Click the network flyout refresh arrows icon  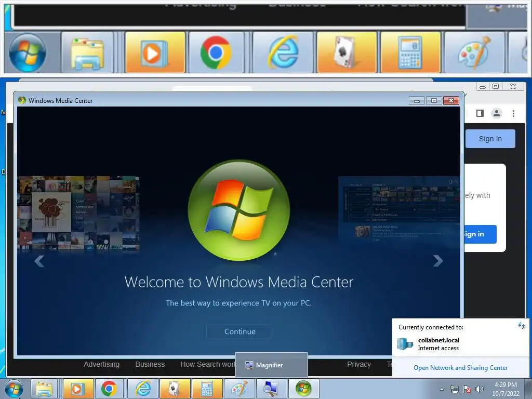(x=522, y=326)
